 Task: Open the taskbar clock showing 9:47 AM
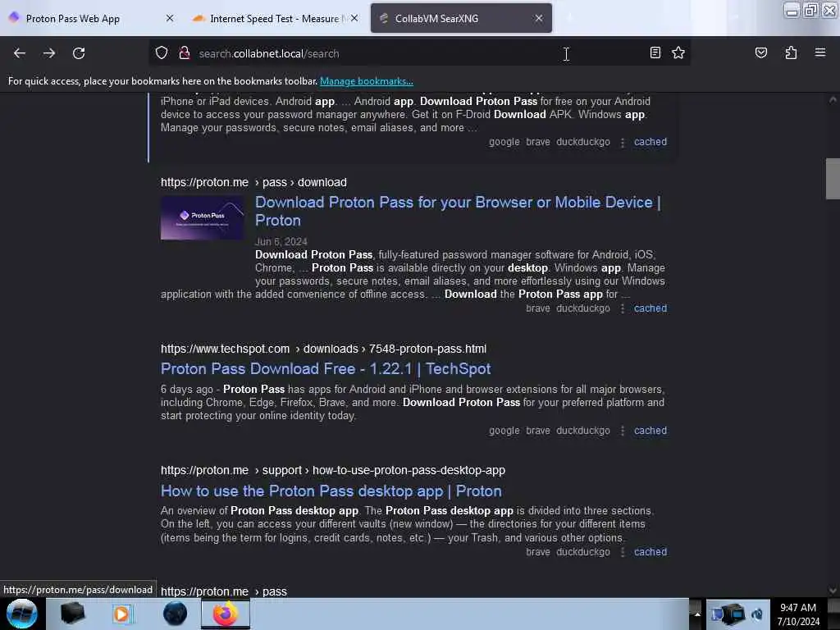[x=798, y=614]
